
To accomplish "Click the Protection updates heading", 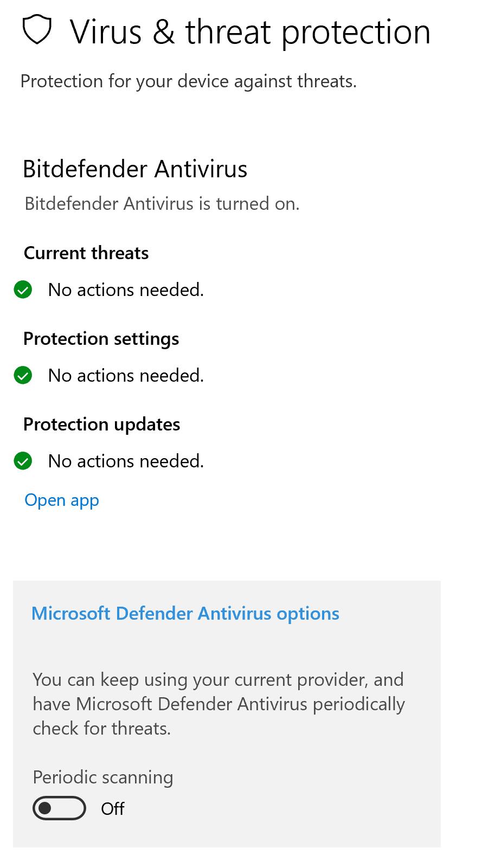I will click(101, 424).
